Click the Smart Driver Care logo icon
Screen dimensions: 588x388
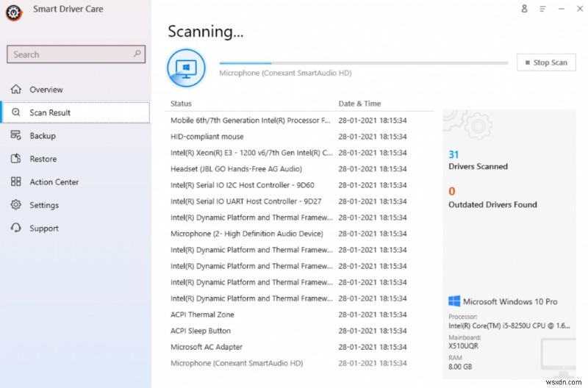click(14, 12)
